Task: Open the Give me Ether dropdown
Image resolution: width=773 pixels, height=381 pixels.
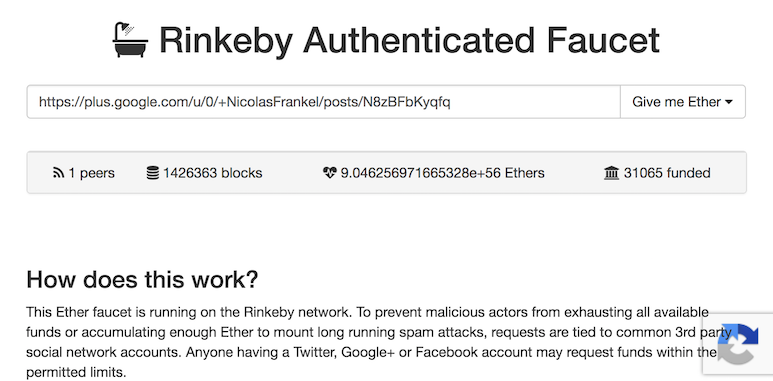Action: coord(682,102)
